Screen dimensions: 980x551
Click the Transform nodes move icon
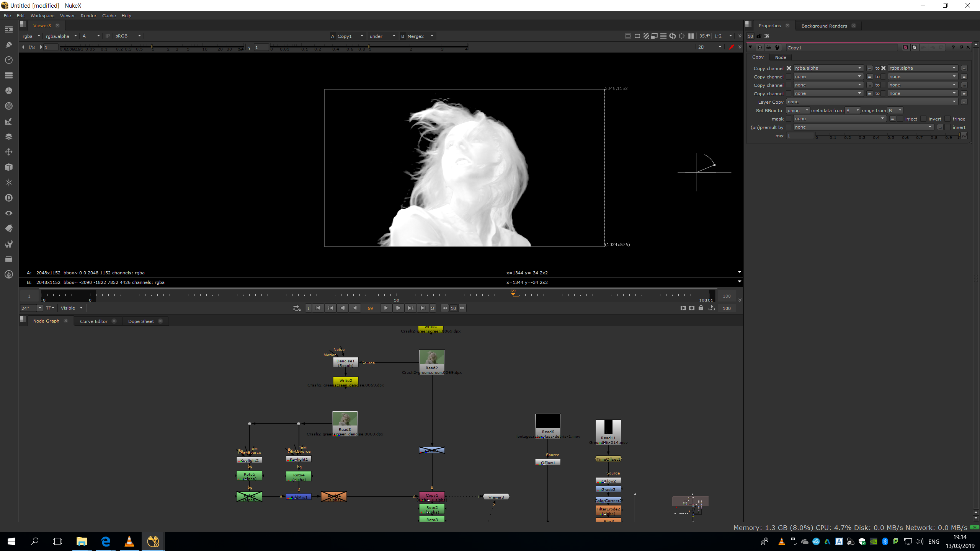9,152
